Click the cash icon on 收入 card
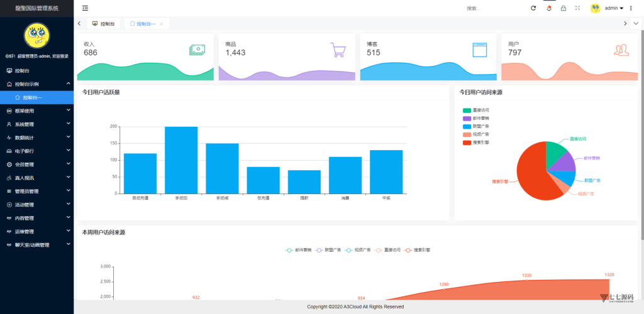 (197, 50)
